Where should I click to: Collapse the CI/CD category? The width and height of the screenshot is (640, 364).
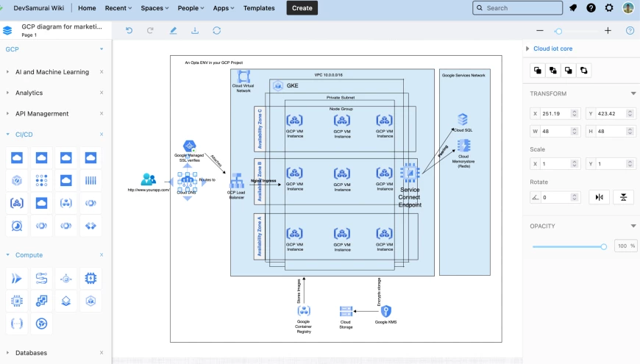click(8, 135)
